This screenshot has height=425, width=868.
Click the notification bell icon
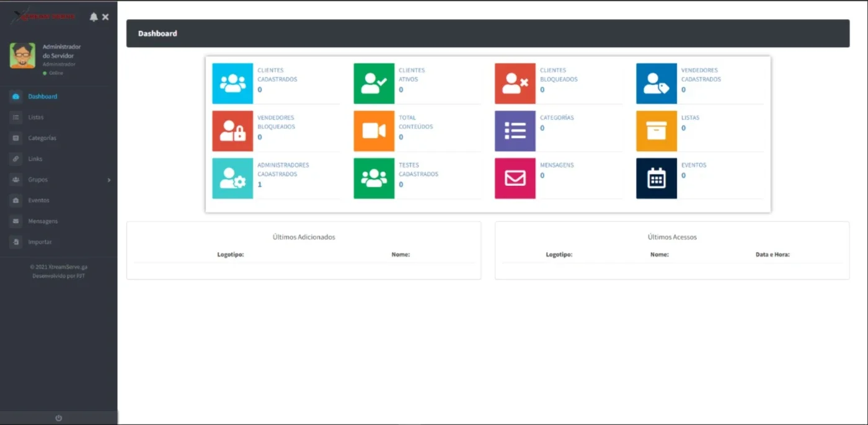point(94,17)
